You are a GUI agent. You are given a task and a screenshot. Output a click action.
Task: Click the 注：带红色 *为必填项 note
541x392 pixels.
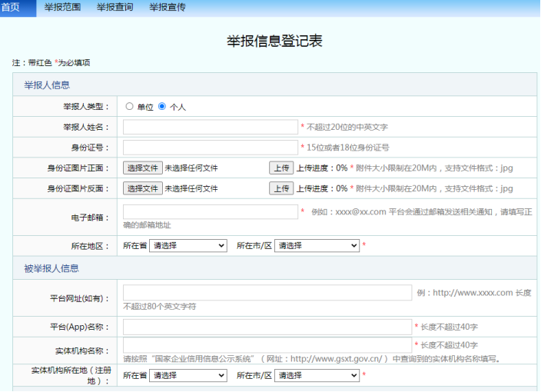point(51,63)
